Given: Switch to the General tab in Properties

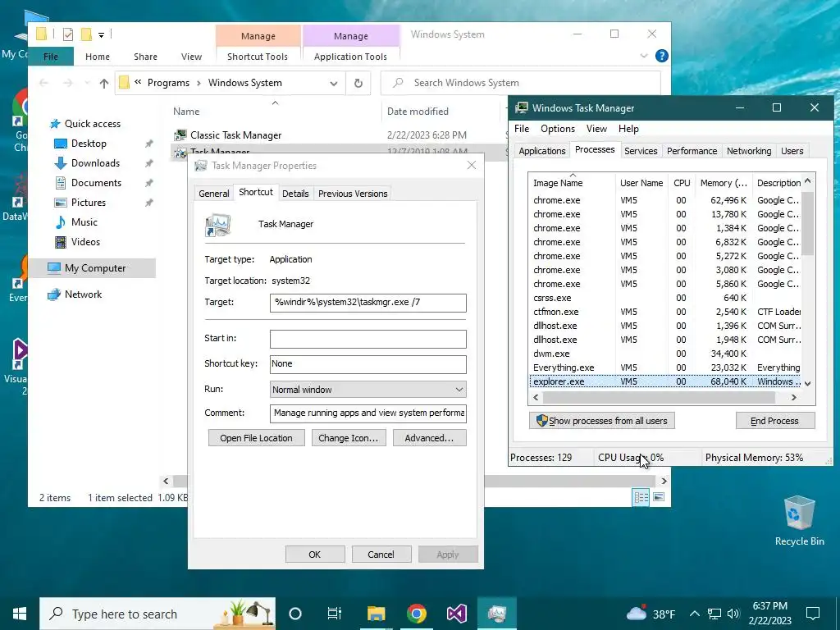Looking at the screenshot, I should (214, 194).
